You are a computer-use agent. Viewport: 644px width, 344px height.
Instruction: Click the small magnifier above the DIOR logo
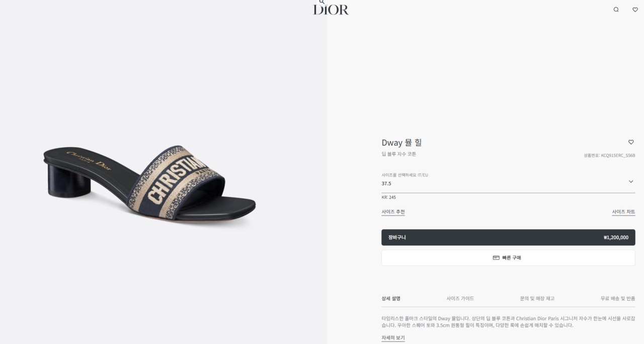[x=322, y=2]
